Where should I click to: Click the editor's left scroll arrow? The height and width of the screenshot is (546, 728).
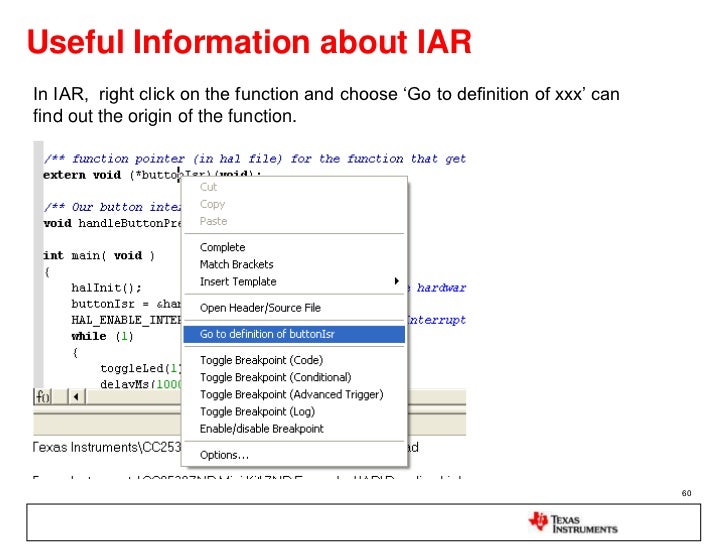(x=76, y=397)
